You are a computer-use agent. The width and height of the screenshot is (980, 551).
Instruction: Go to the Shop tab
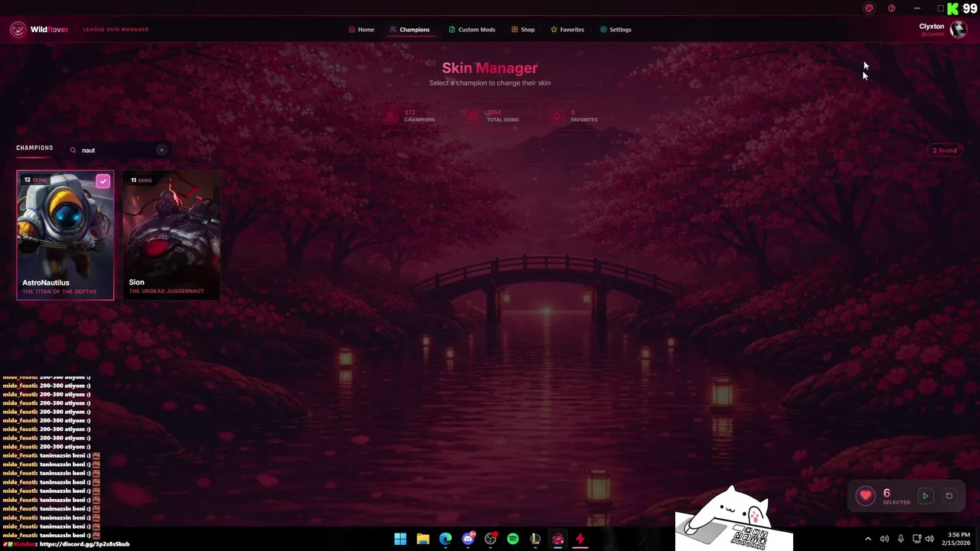[x=523, y=30]
